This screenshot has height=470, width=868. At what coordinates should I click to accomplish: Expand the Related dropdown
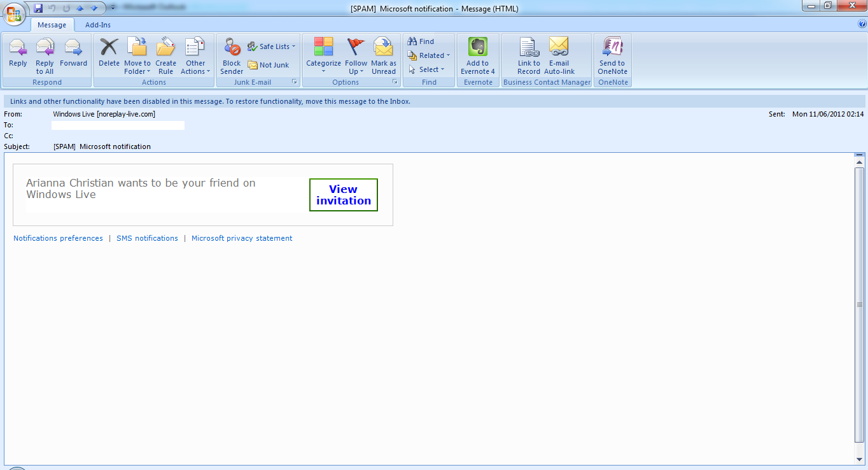[x=429, y=55]
